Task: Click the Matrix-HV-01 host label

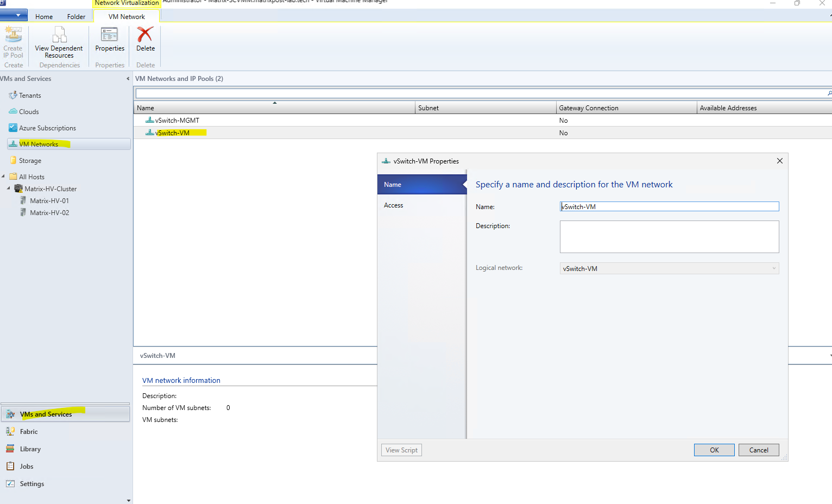Action: point(49,201)
